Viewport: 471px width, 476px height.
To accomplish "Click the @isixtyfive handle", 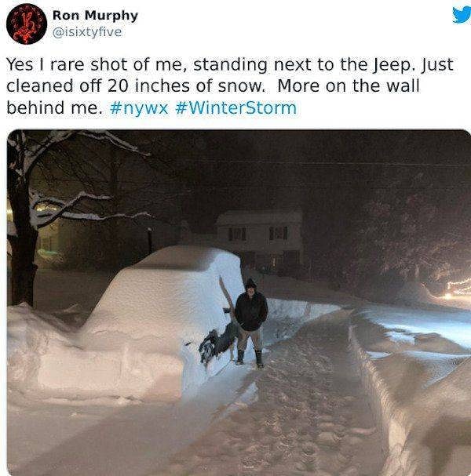I will (87, 32).
